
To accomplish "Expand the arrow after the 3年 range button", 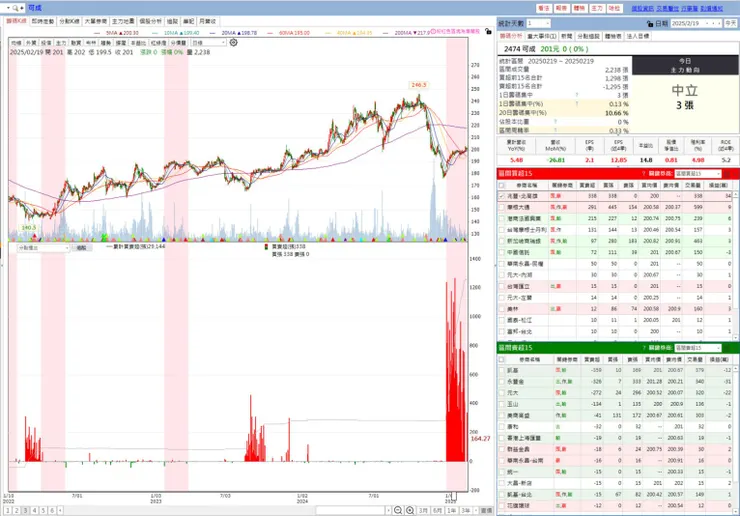I will [x=476, y=510].
